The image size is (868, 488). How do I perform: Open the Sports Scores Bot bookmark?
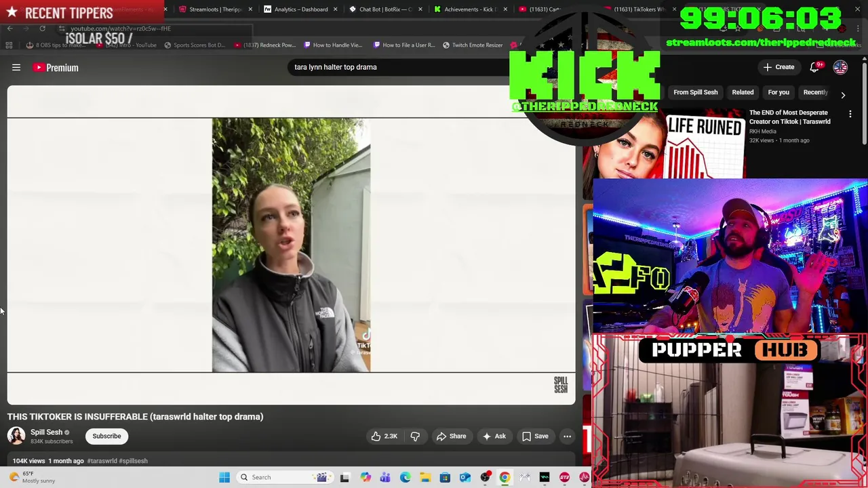click(194, 45)
